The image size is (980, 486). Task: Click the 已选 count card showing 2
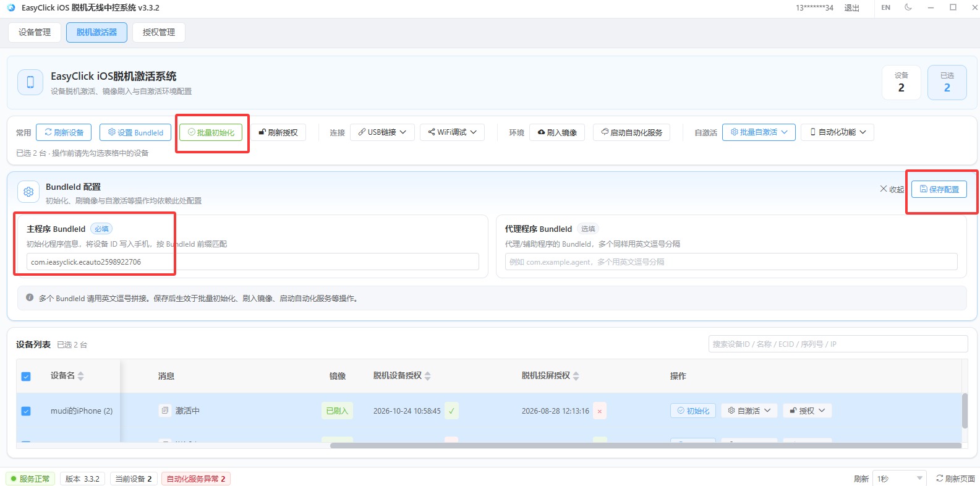click(x=947, y=82)
